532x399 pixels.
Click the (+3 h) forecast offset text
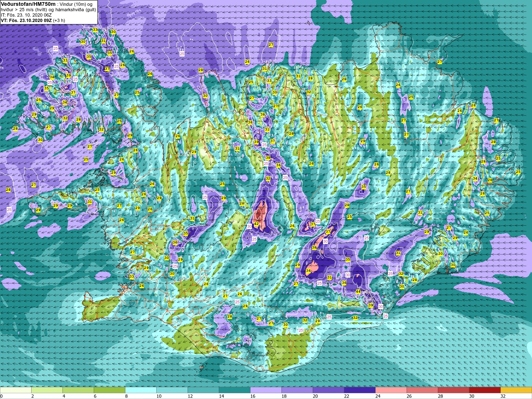click(x=59, y=20)
